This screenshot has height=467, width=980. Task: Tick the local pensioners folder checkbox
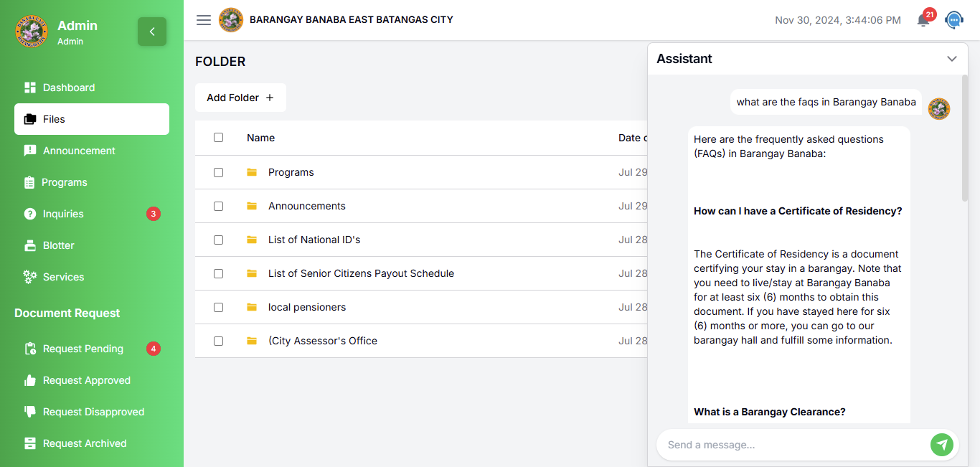[219, 307]
